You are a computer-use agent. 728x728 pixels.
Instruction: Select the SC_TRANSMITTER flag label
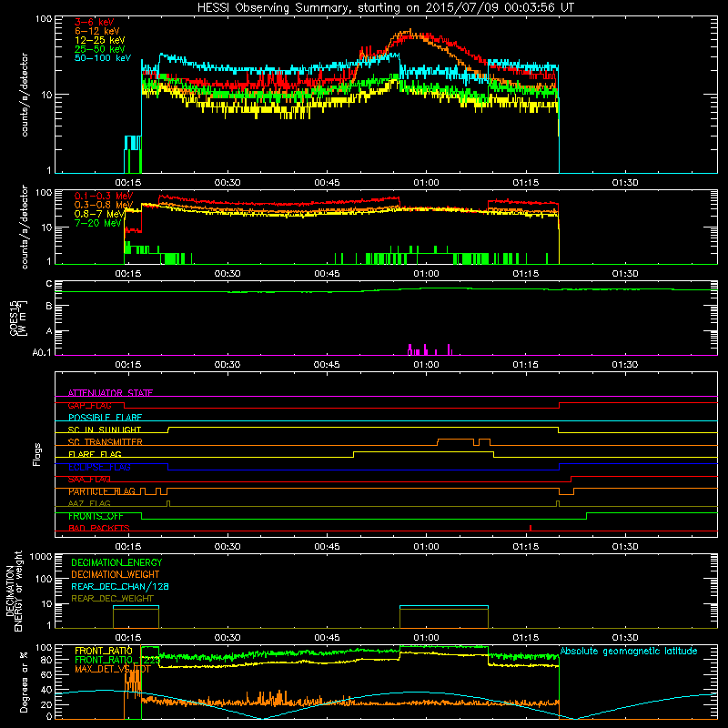(x=105, y=442)
